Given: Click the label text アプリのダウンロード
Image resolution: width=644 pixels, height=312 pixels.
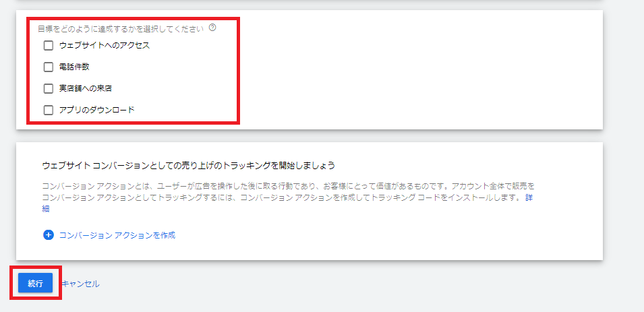Looking at the screenshot, I should pyautogui.click(x=96, y=110).
